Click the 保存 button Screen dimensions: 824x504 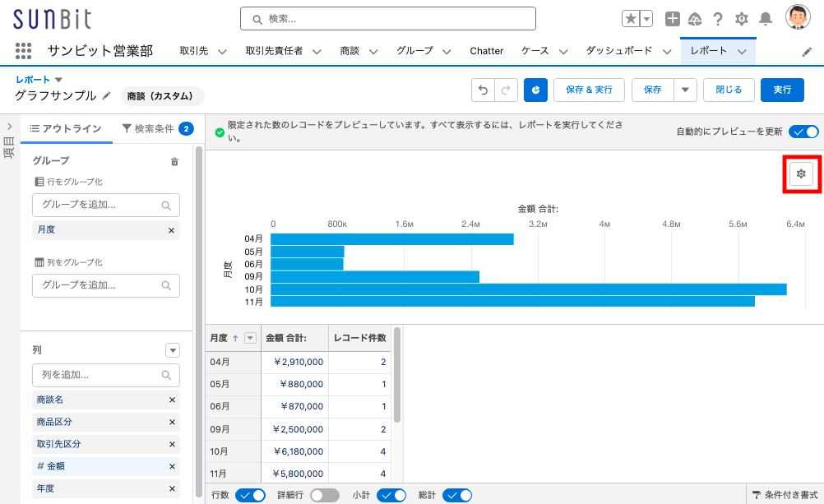[x=653, y=90]
